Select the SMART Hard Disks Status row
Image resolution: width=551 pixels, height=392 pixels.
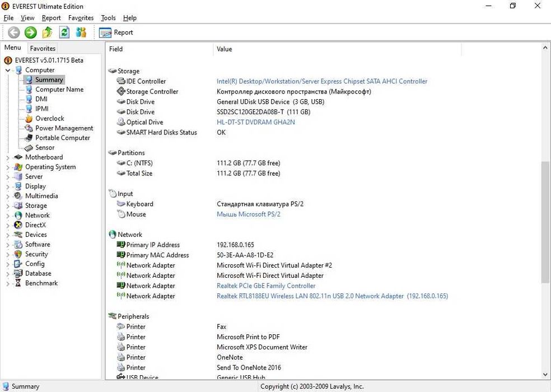click(x=323, y=132)
